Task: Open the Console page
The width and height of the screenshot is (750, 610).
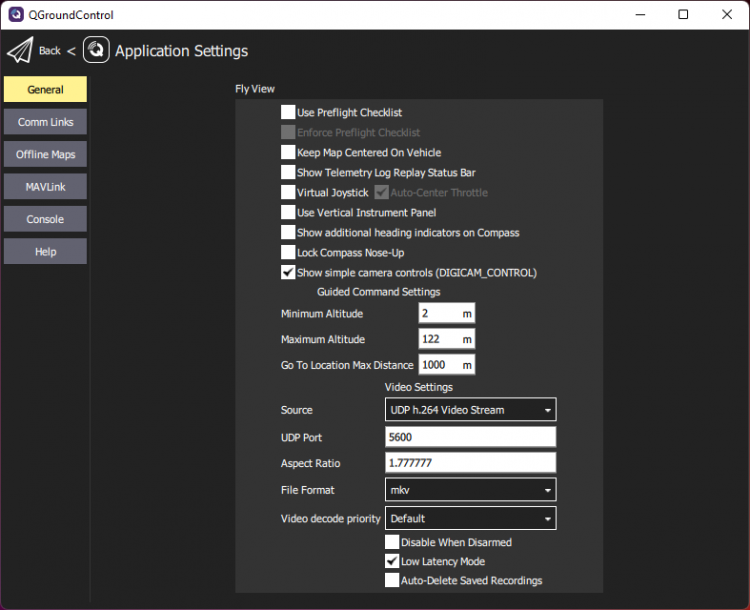Action: click(x=45, y=219)
